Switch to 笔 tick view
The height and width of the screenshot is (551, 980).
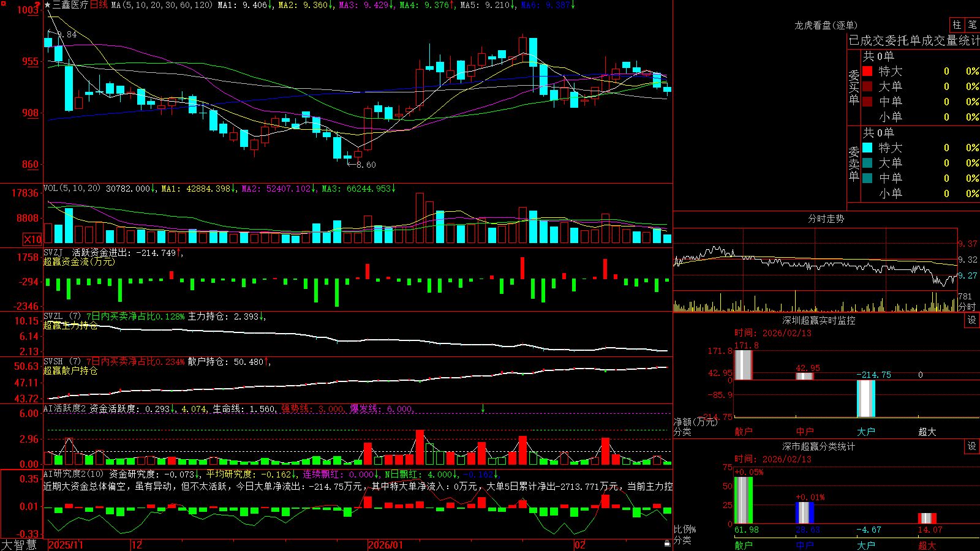(972, 25)
